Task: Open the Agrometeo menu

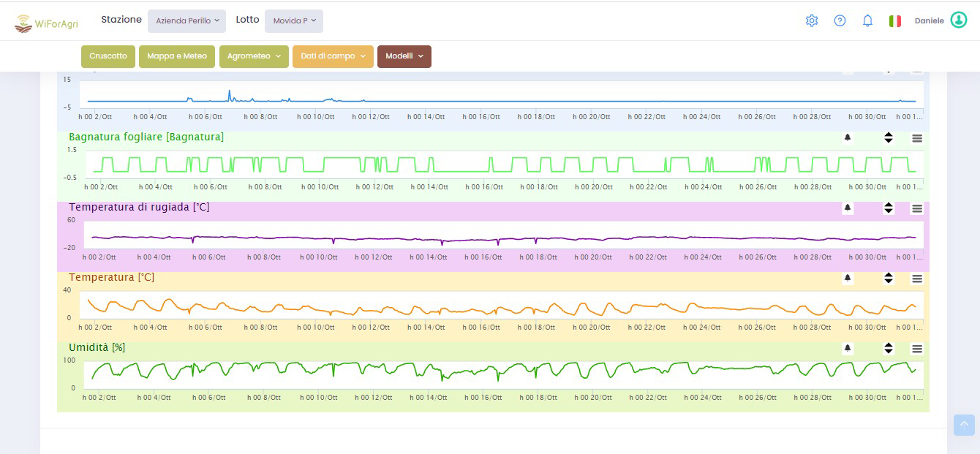Action: pos(254,56)
